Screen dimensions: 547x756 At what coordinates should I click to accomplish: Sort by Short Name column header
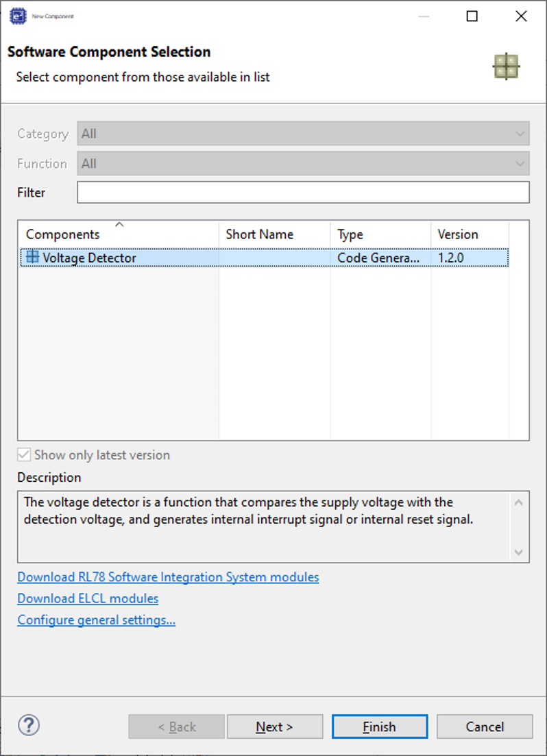click(x=274, y=234)
